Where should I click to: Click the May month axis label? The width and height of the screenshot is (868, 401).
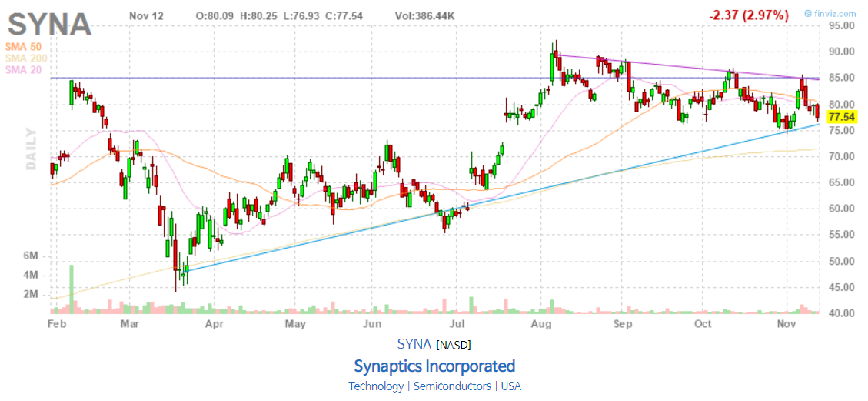pyautogui.click(x=295, y=323)
